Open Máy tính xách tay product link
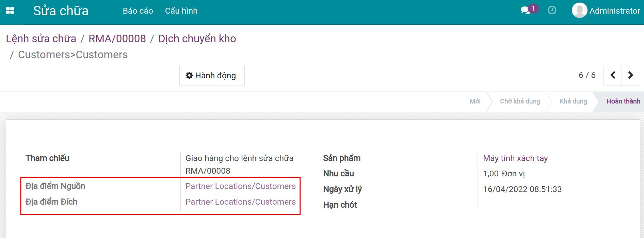 tap(515, 158)
